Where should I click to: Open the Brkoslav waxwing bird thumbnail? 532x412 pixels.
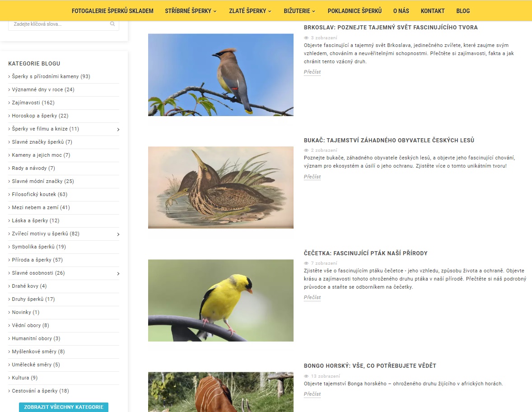click(x=220, y=75)
